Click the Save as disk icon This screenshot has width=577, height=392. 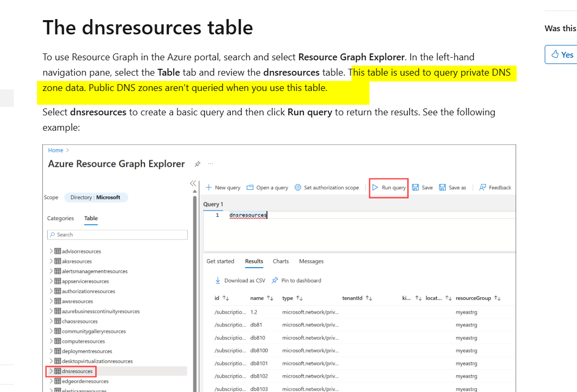coord(443,188)
